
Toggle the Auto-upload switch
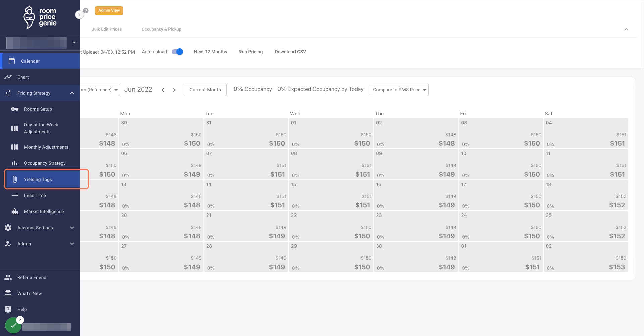point(177,52)
